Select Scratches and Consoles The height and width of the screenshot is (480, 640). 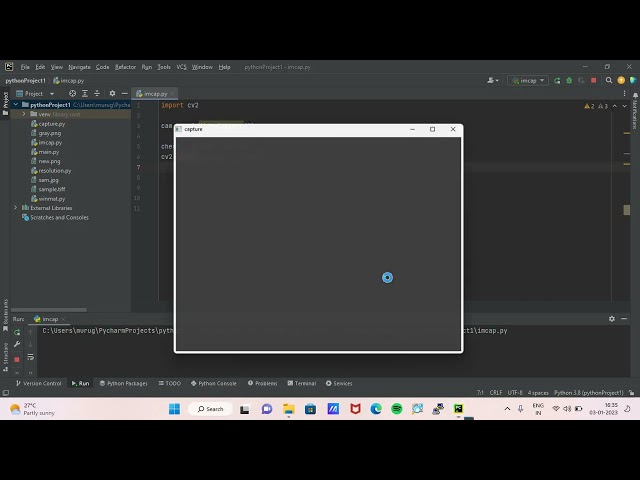coord(59,218)
